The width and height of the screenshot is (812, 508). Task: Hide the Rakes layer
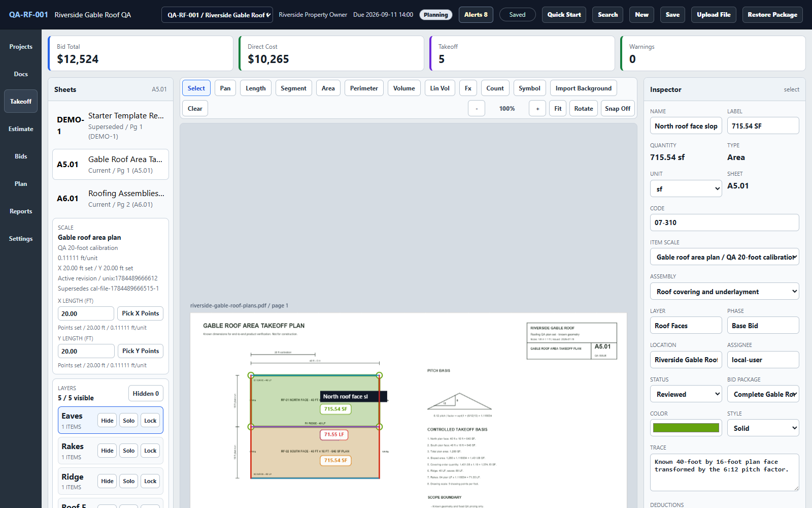click(x=107, y=451)
